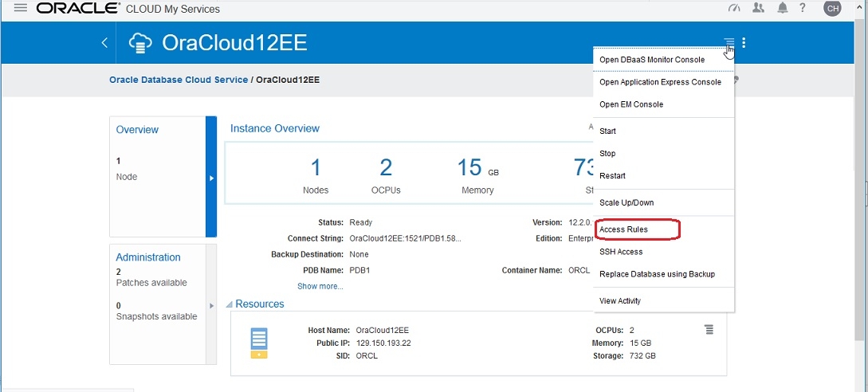
Task: Expand the Overview tile arrow
Action: point(211,177)
